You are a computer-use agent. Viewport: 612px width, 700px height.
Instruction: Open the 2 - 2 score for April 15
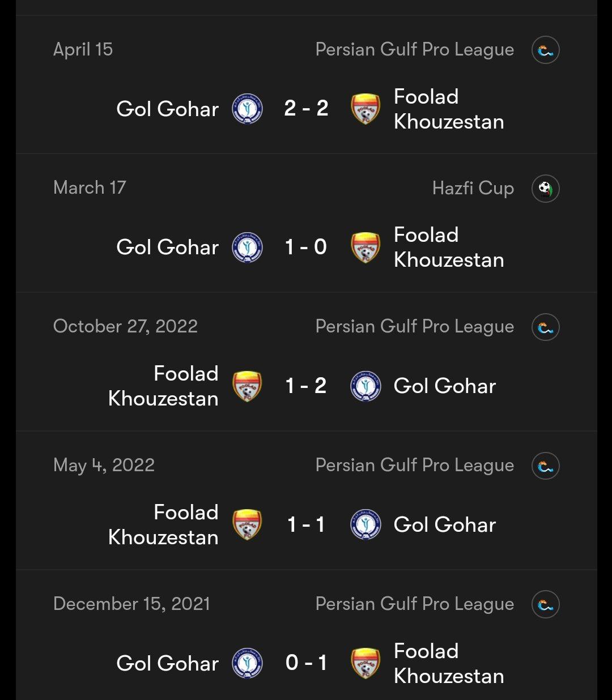(x=306, y=108)
